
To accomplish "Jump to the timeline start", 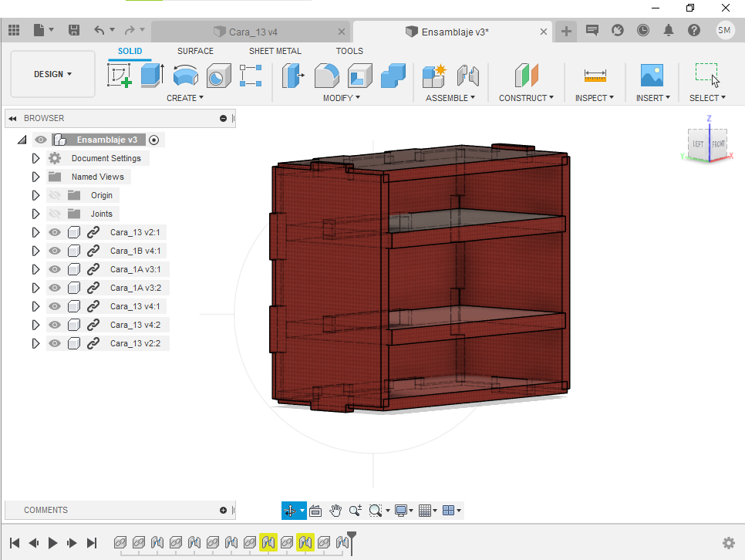I will [x=15, y=543].
